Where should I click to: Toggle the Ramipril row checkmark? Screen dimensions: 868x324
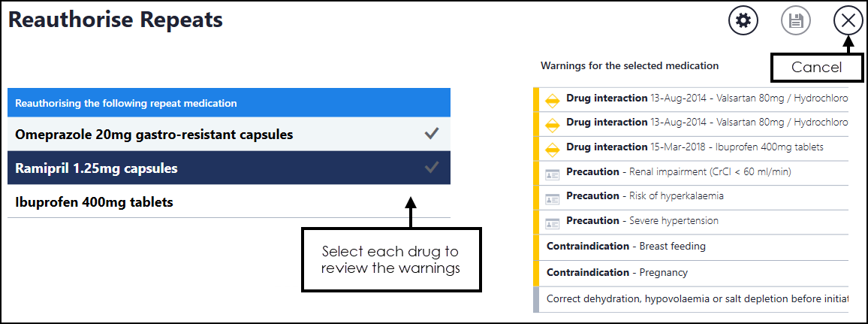431,168
